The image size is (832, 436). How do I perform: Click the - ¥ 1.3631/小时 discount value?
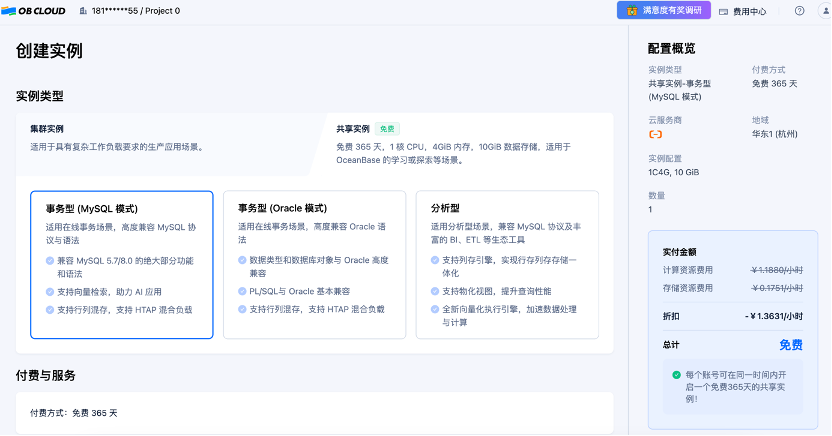(774, 316)
